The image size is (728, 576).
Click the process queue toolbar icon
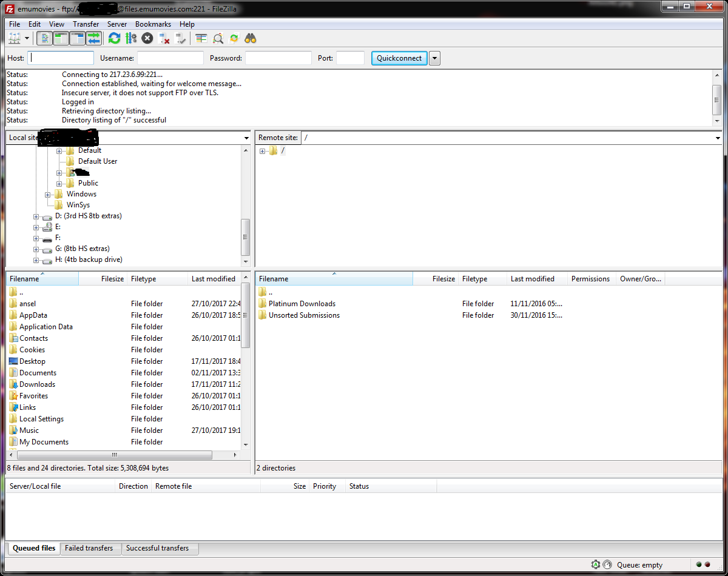(x=131, y=39)
